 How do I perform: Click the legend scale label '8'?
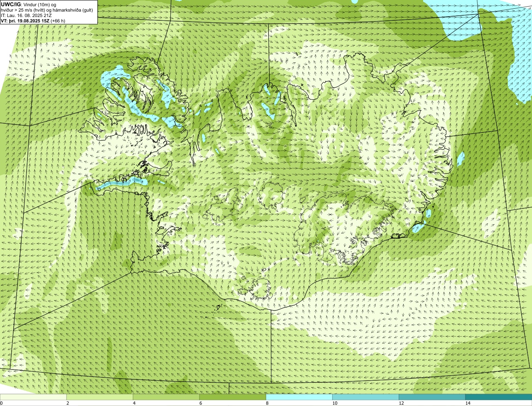coord(267,403)
